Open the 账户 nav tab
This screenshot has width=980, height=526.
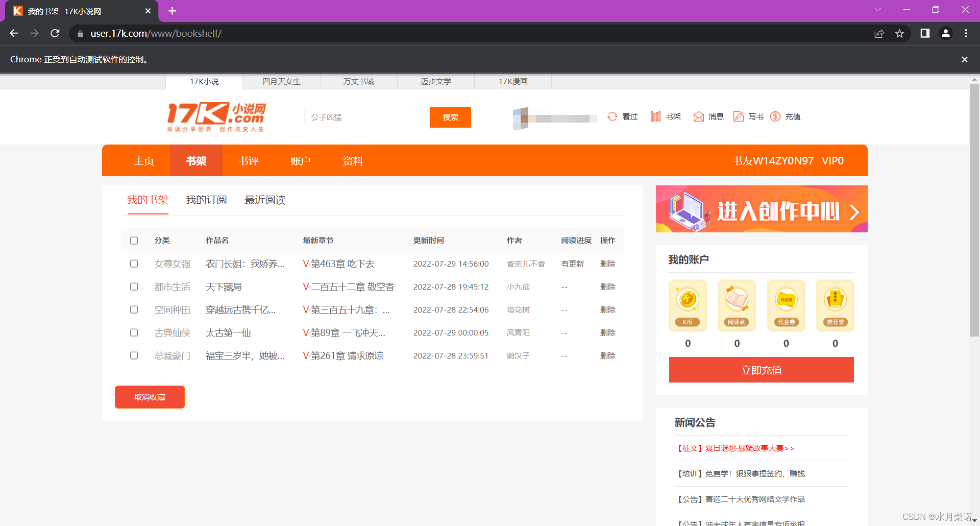[x=301, y=161]
